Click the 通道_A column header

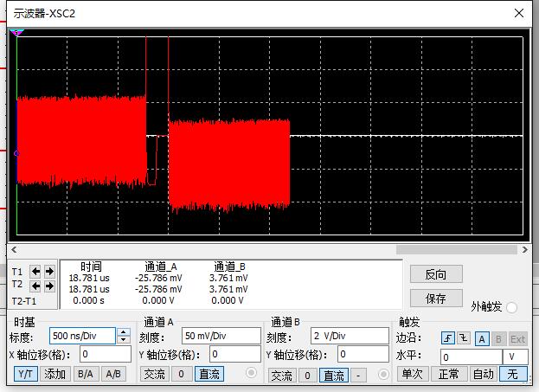tap(161, 267)
